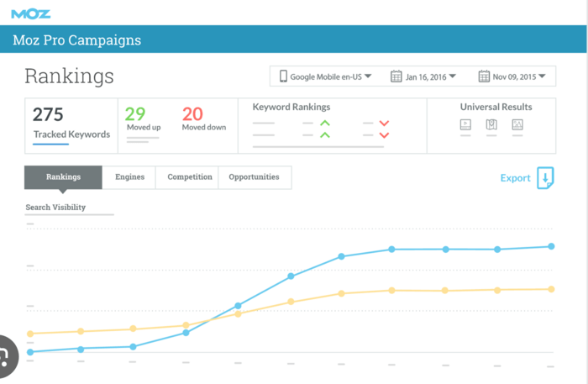The height and width of the screenshot is (384, 588).
Task: Click the Moz Pro Campaigns header title
Action: tap(77, 40)
